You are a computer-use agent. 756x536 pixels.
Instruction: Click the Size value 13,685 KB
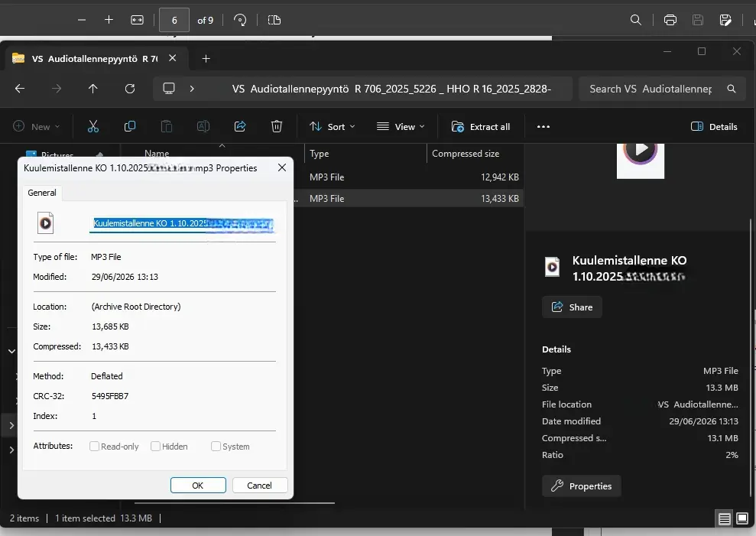(110, 326)
